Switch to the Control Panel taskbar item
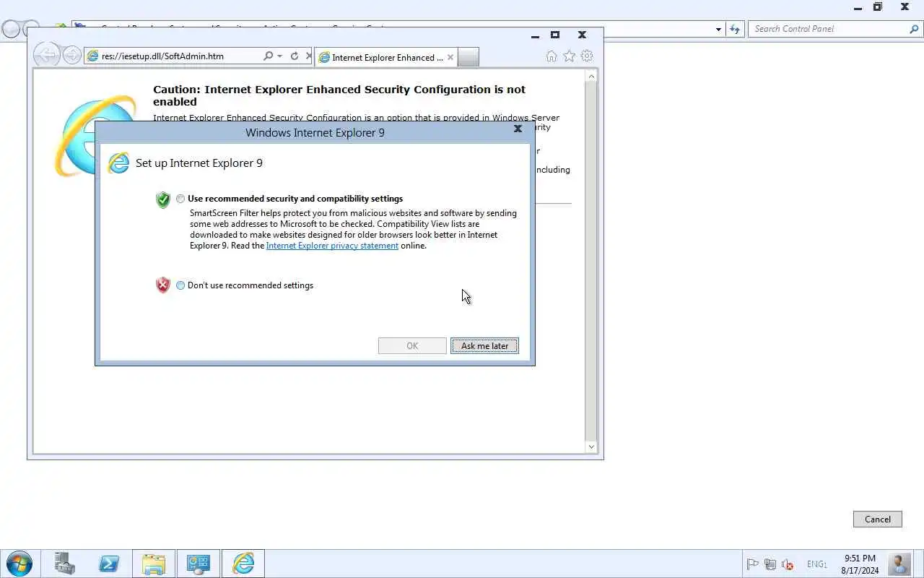The width and height of the screenshot is (924, 578). (x=199, y=564)
